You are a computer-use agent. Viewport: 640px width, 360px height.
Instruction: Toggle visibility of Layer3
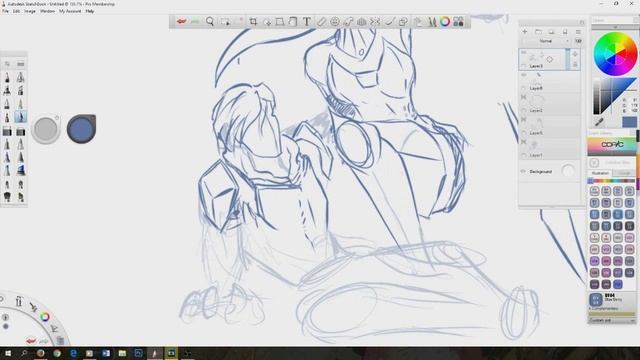pyautogui.click(x=524, y=53)
